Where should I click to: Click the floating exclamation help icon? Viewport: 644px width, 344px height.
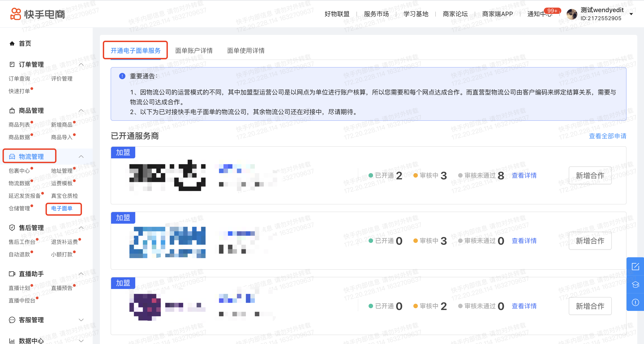click(635, 302)
